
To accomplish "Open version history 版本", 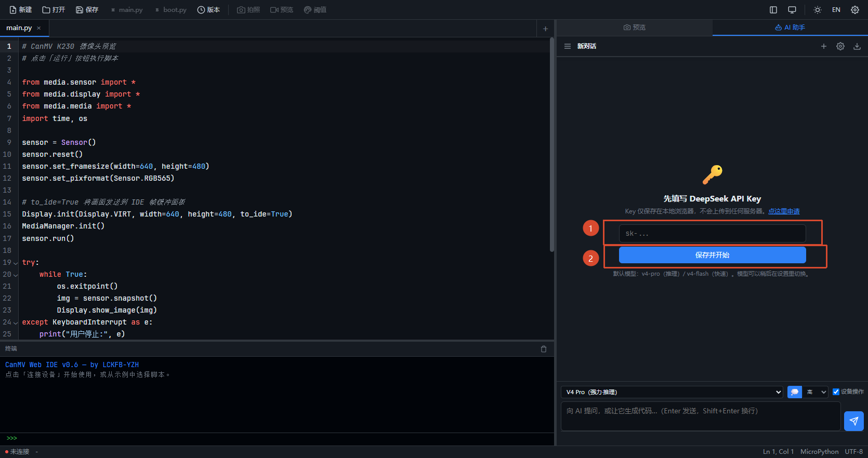I will coord(208,10).
